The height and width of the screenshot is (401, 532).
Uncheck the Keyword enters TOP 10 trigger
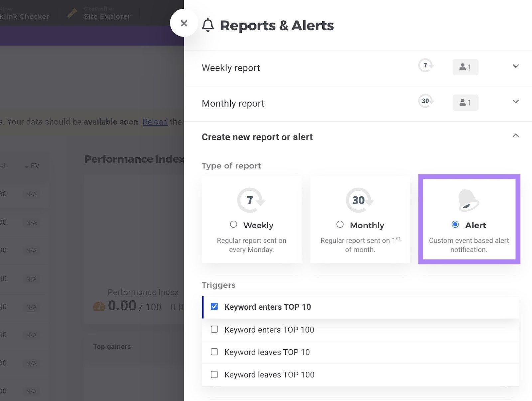point(214,306)
